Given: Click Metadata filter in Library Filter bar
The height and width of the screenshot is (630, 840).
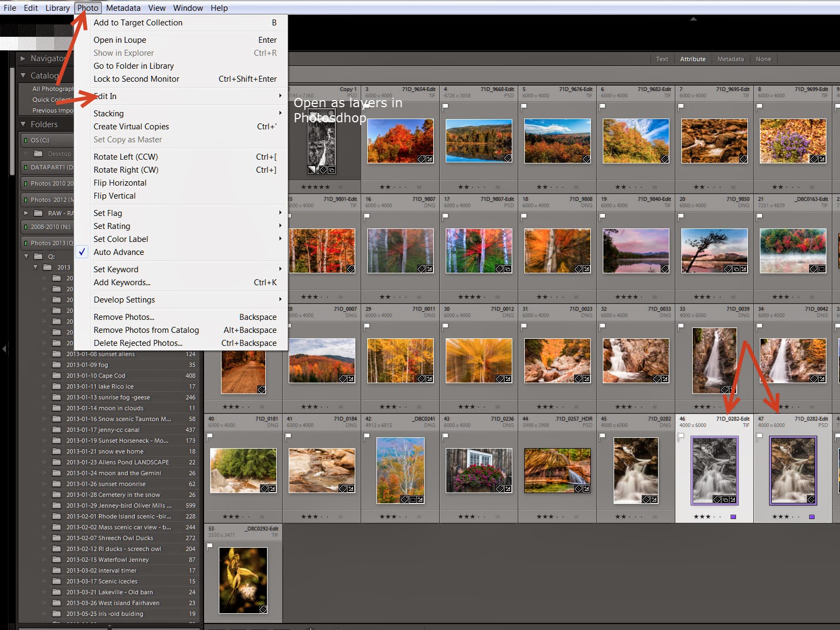Looking at the screenshot, I should 731,59.
